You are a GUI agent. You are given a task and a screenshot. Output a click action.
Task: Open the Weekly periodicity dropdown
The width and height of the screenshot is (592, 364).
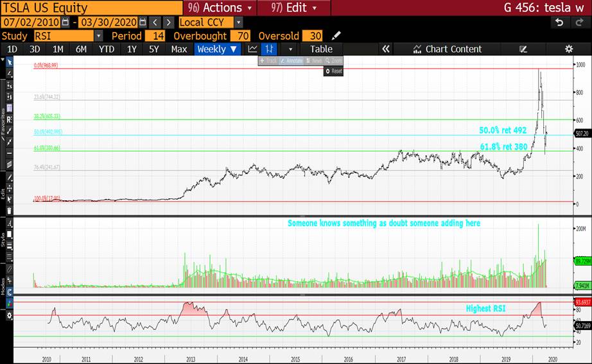218,49
